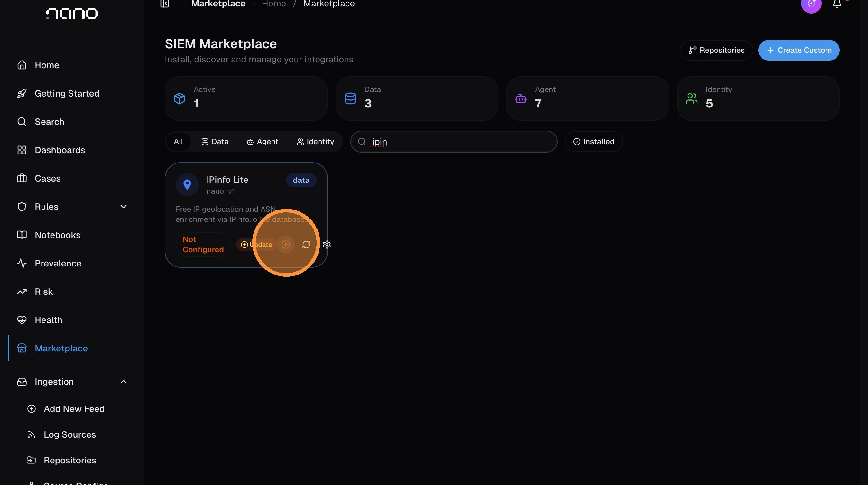Expand the Rules menu chevron
Viewport: 868px width, 485px height.
pos(123,207)
